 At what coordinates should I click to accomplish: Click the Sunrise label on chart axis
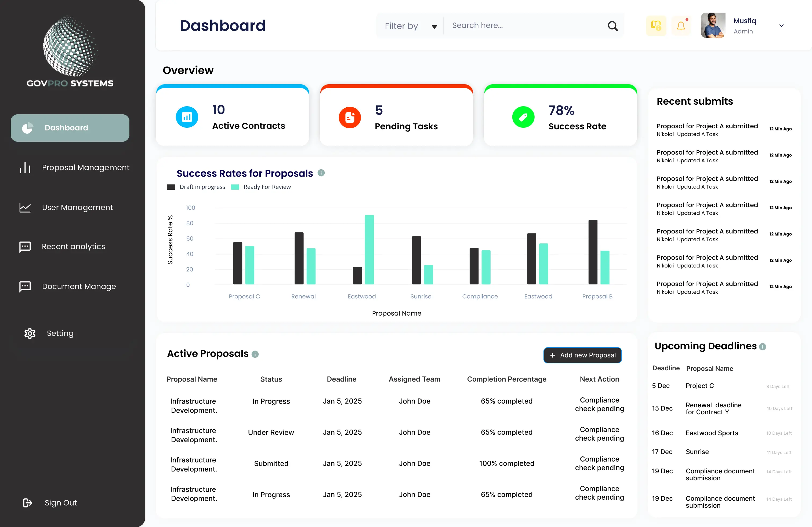[x=421, y=296]
